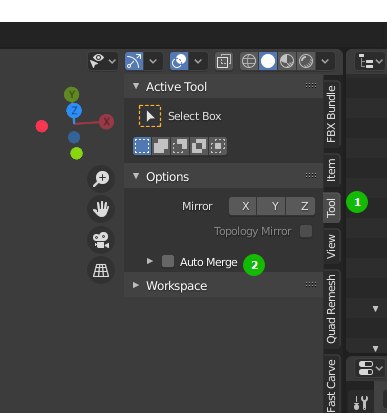Click the negative X axis red dot
Image resolution: width=387 pixels, height=413 pixels.
[42, 126]
